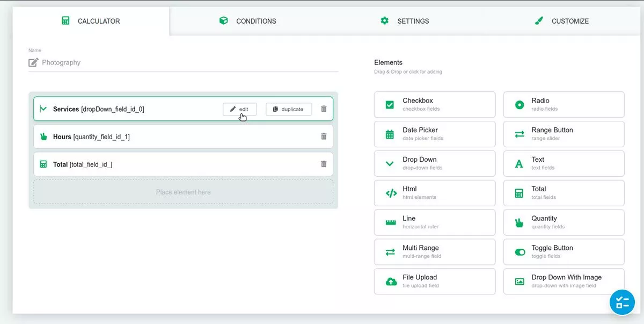Click the Hours row hand icon
Viewport: 644px width, 324px height.
(43, 136)
